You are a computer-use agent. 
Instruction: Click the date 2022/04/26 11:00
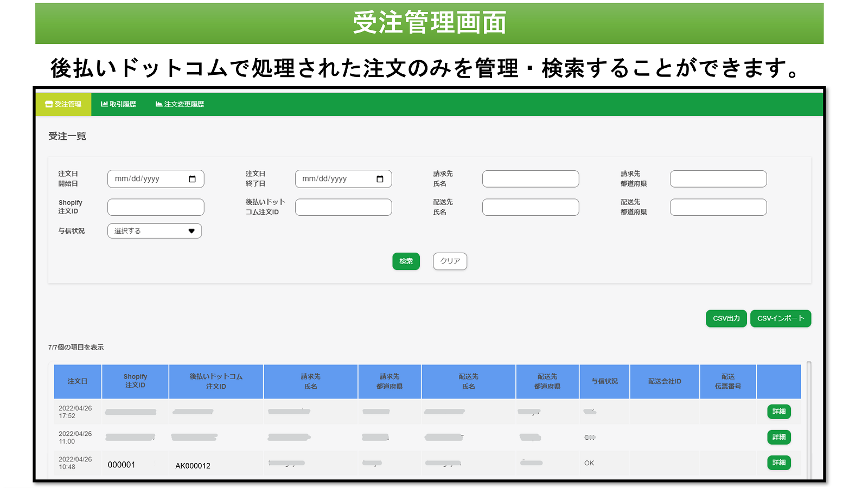(75, 438)
